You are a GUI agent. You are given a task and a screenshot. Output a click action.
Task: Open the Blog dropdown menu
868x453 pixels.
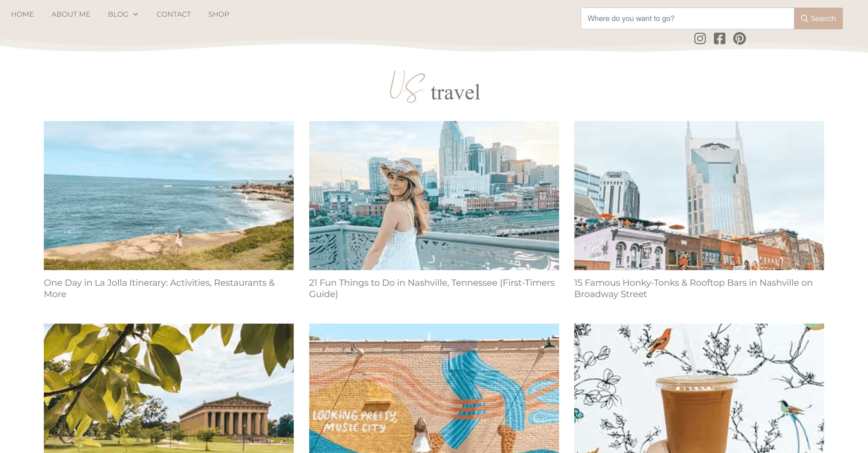click(x=122, y=14)
